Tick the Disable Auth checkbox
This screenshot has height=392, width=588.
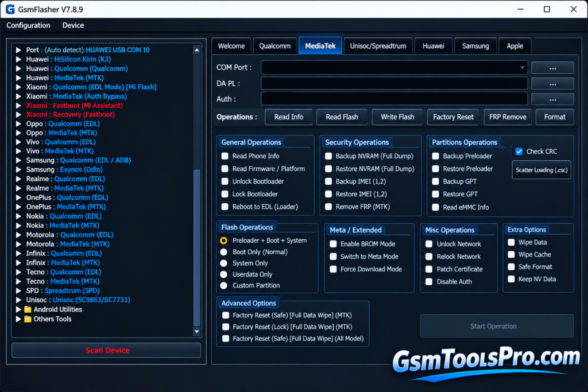click(429, 282)
